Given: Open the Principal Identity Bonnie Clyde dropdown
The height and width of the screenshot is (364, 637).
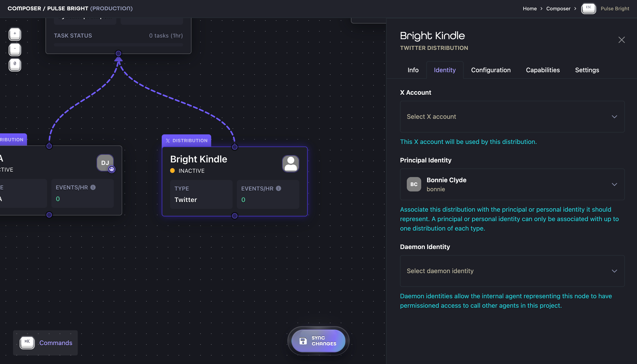Looking at the screenshot, I should point(512,184).
